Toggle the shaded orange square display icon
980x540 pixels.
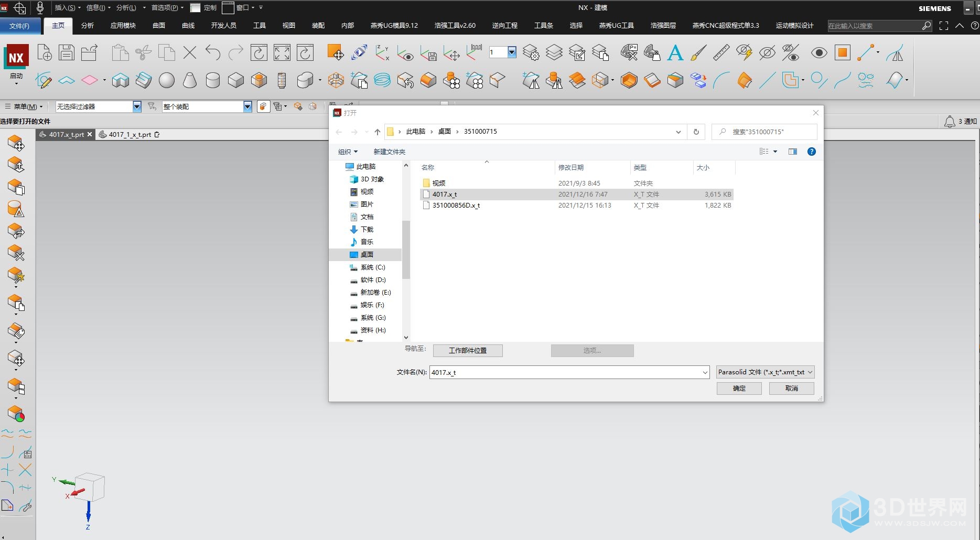click(843, 52)
